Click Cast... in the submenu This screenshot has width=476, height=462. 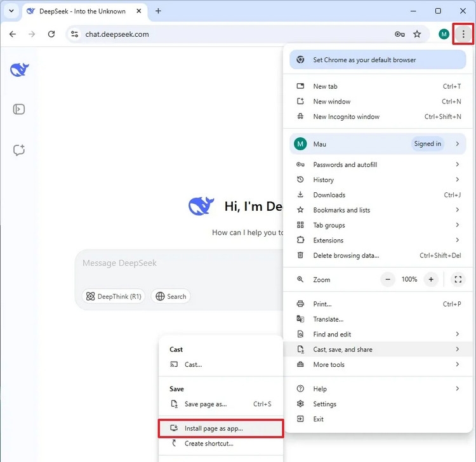(221, 364)
